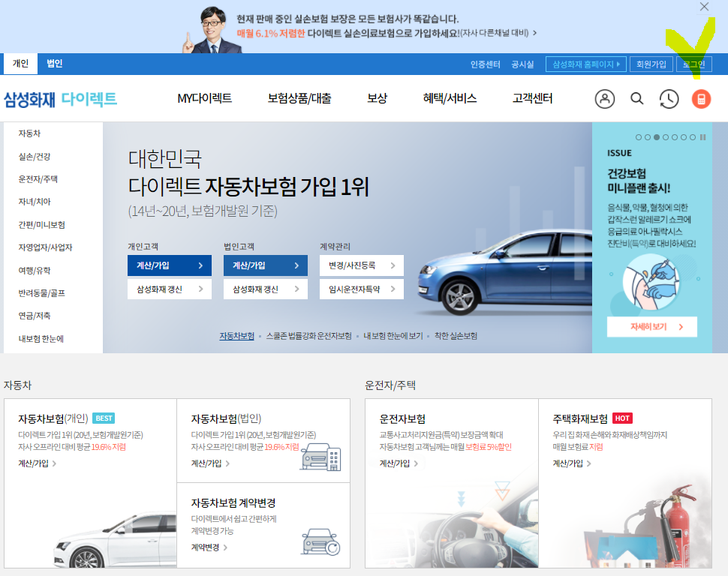Select 자영업자/사업자 in the sidebar

46,247
